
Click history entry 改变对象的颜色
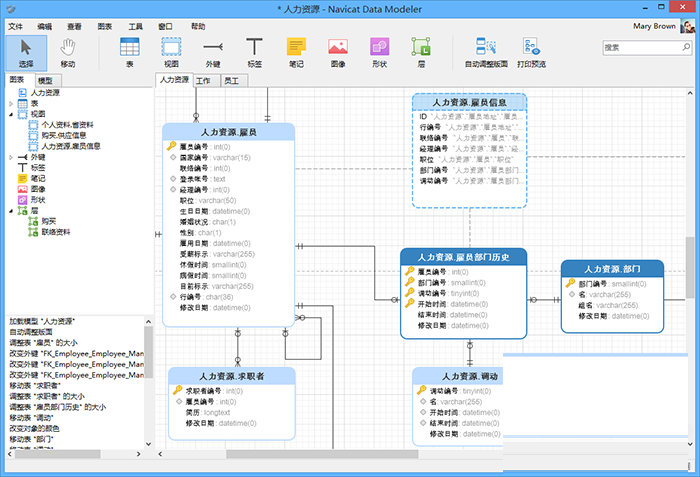pyautogui.click(x=34, y=428)
